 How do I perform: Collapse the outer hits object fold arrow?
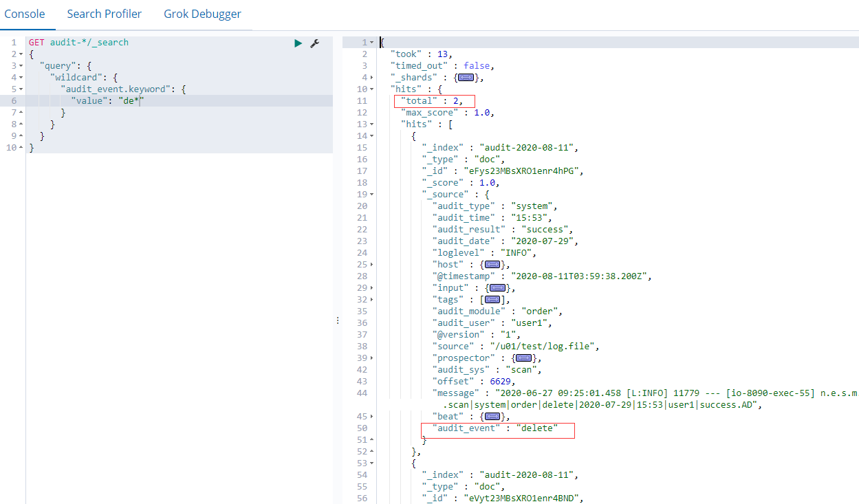(371, 89)
